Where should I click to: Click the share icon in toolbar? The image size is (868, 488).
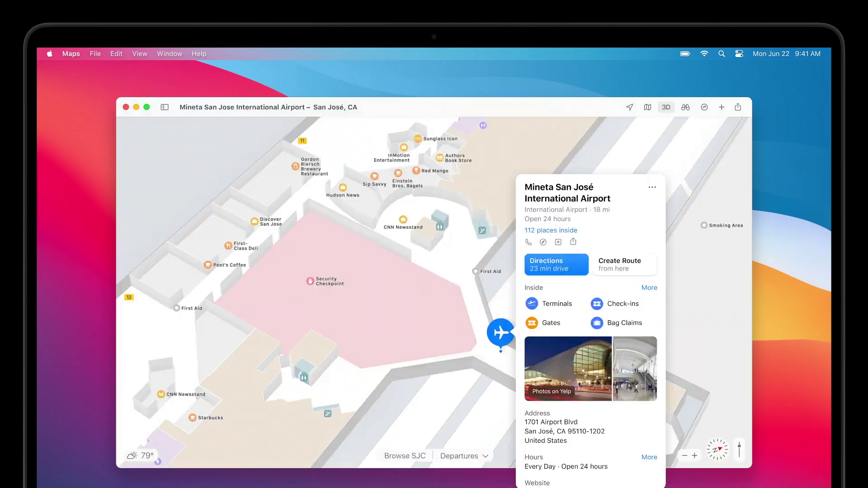click(x=738, y=107)
